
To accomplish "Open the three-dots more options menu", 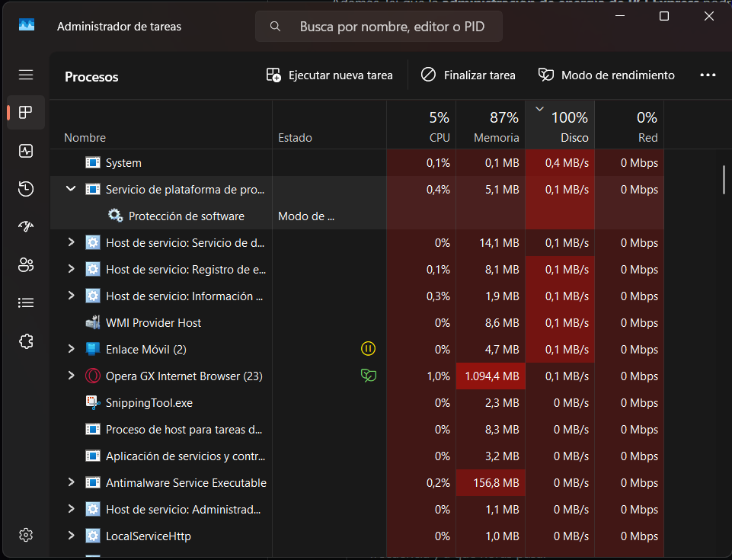I will pos(708,75).
